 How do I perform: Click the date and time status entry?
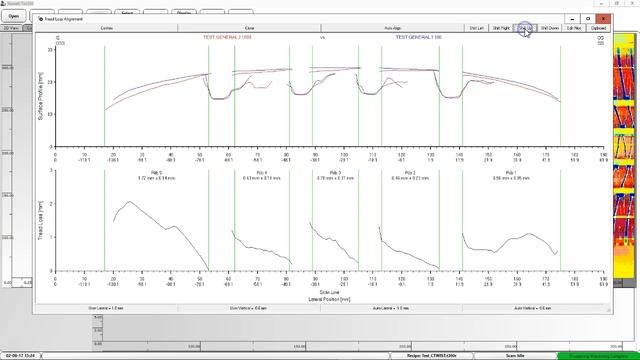(x=20, y=356)
